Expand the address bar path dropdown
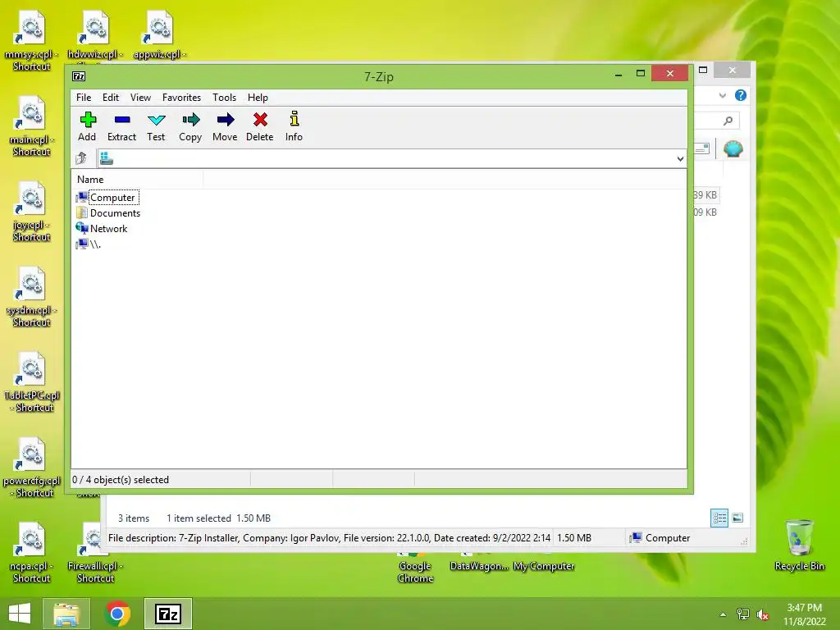The image size is (840, 630). 680,158
